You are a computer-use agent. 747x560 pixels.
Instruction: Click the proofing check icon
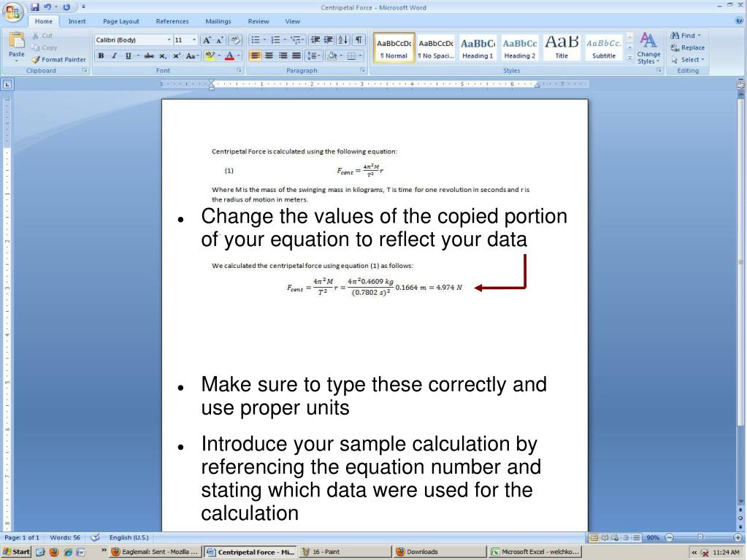(x=95, y=537)
